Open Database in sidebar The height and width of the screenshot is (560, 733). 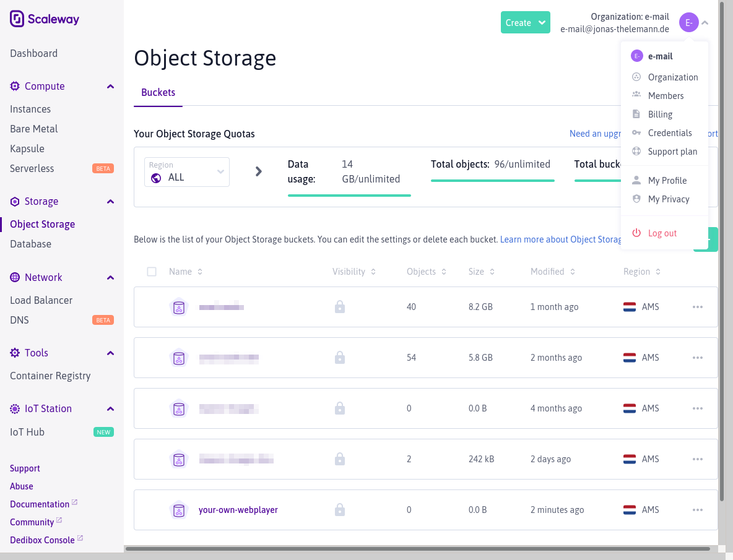click(x=30, y=244)
